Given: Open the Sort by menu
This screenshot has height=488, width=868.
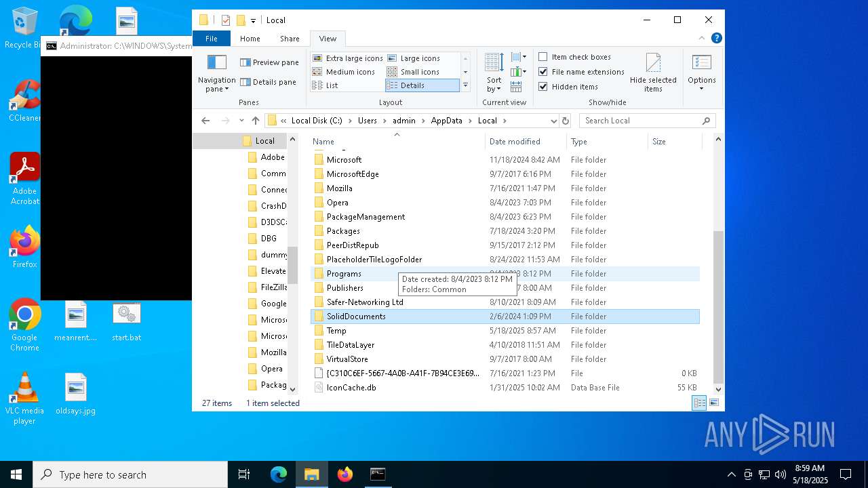Looking at the screenshot, I should (x=494, y=73).
